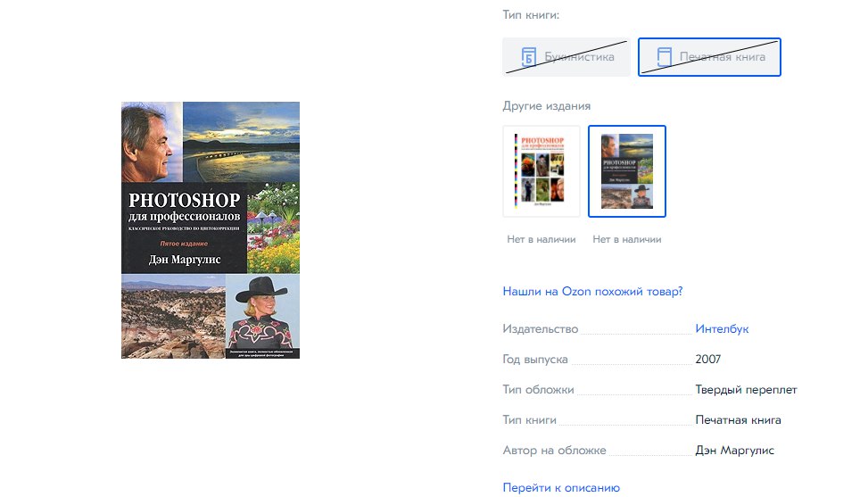Open the Интелбук publisher link
This screenshot has width=868, height=497.
(722, 328)
